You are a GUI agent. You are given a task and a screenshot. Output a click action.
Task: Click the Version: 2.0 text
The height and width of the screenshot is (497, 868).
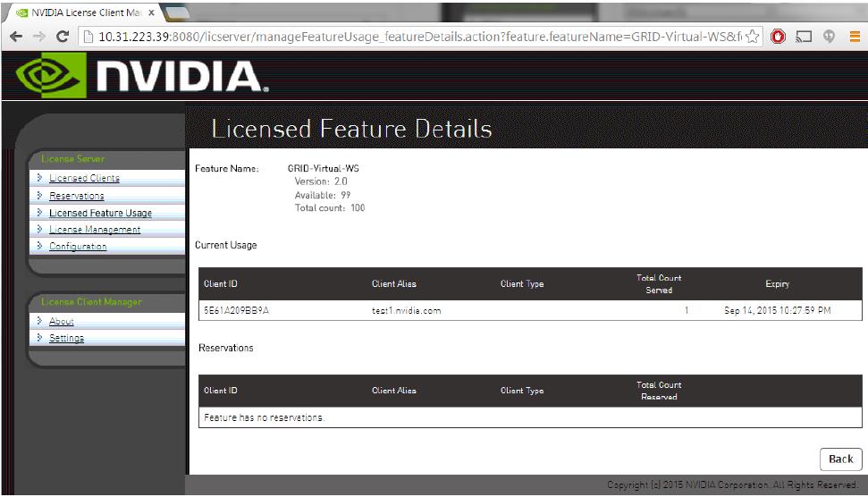click(321, 181)
